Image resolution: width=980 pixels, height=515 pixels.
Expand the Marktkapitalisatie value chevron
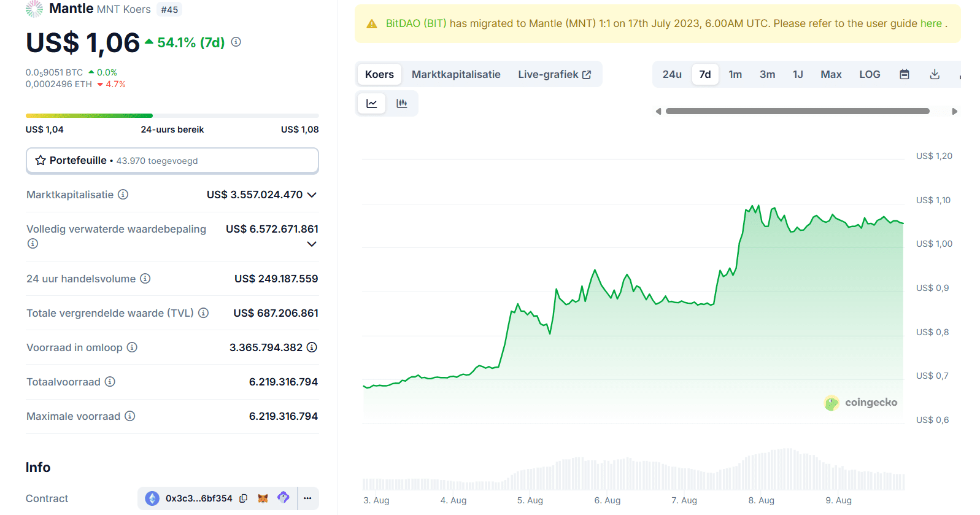[x=312, y=195]
